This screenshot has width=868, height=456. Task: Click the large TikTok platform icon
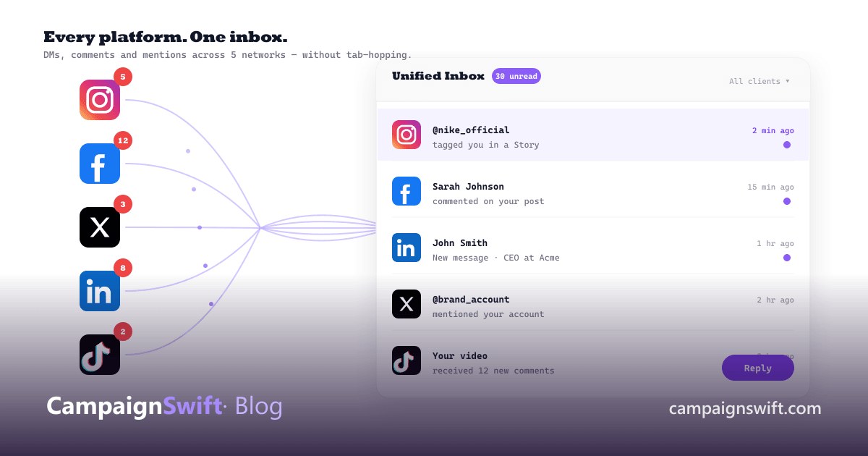tap(100, 355)
